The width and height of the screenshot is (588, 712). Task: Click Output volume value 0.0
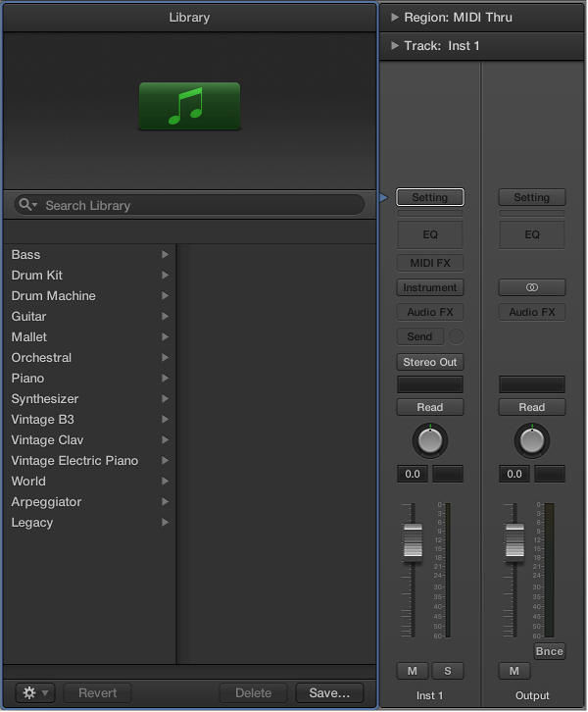514,474
